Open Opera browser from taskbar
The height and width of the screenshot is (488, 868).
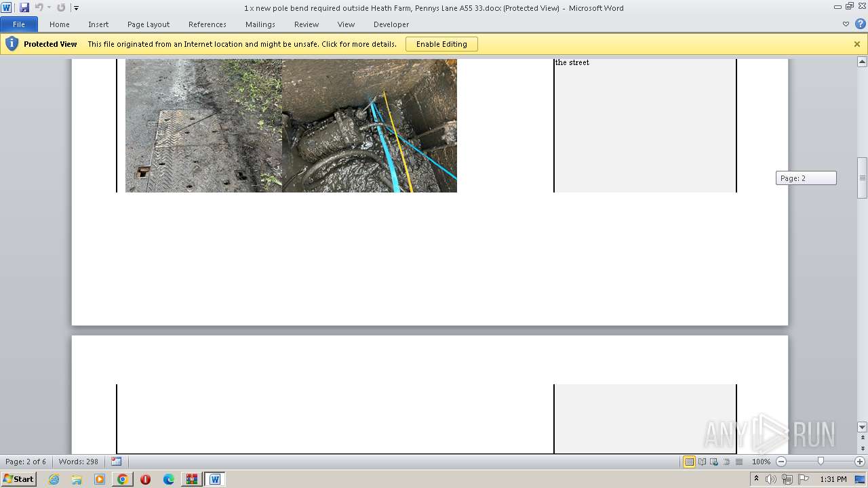point(146,479)
